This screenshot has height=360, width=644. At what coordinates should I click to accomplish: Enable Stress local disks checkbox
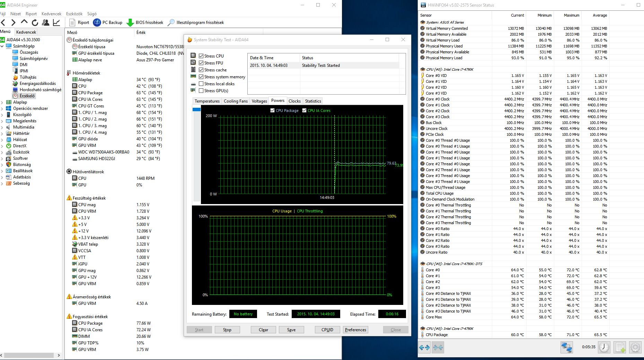(201, 84)
